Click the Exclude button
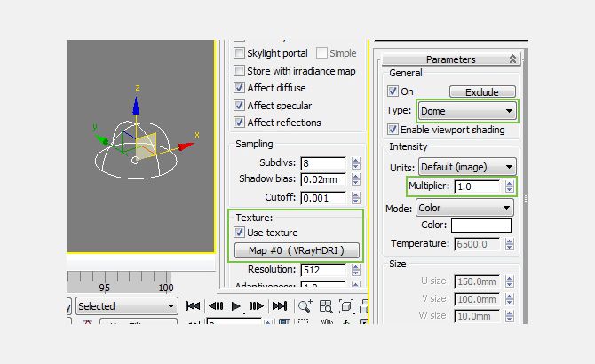The height and width of the screenshot is (364, 595). pos(482,91)
